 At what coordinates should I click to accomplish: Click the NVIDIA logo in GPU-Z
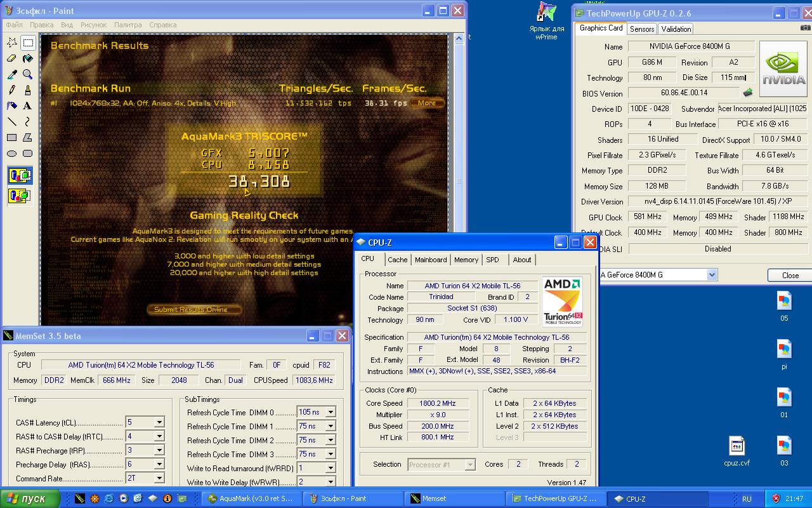[x=783, y=69]
